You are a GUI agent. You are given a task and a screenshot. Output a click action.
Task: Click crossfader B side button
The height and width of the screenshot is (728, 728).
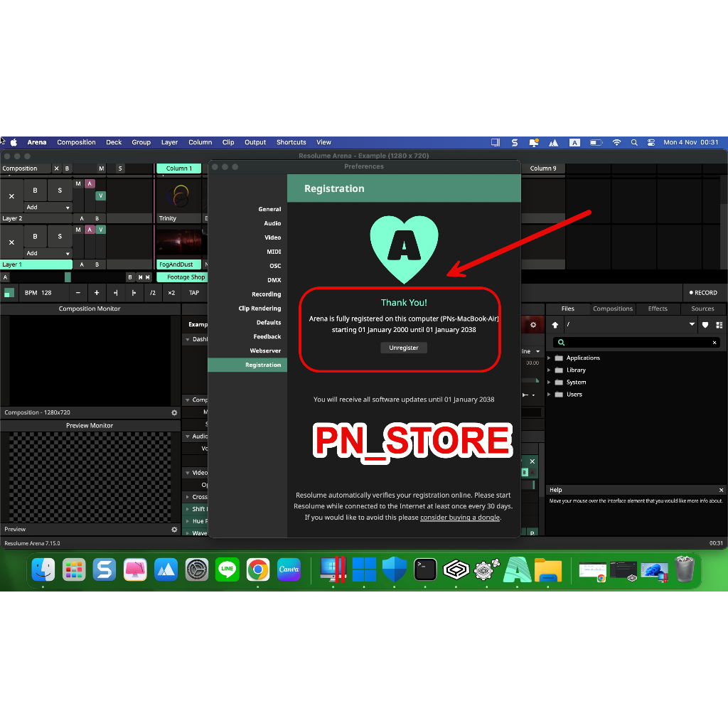(x=130, y=277)
